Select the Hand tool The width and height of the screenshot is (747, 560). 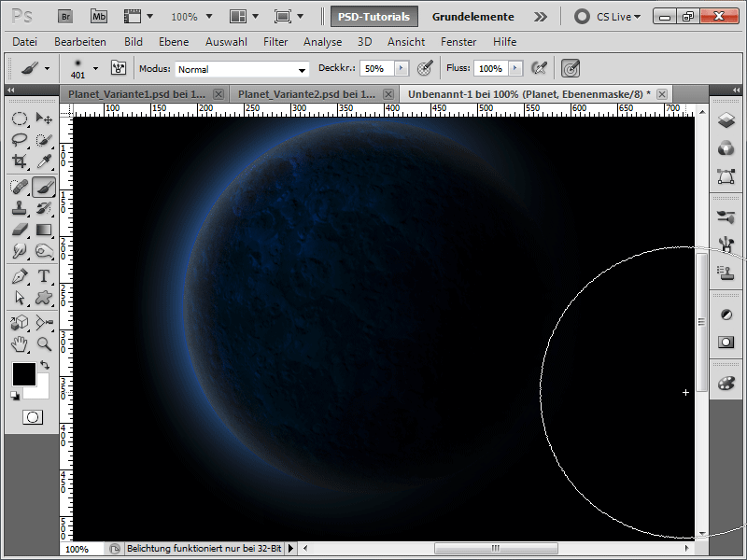coord(19,344)
